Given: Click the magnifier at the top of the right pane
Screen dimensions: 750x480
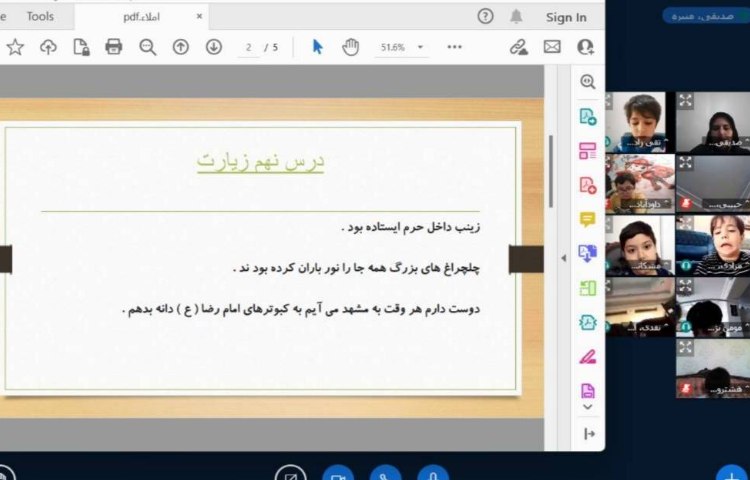Looking at the screenshot, I should click(x=588, y=82).
